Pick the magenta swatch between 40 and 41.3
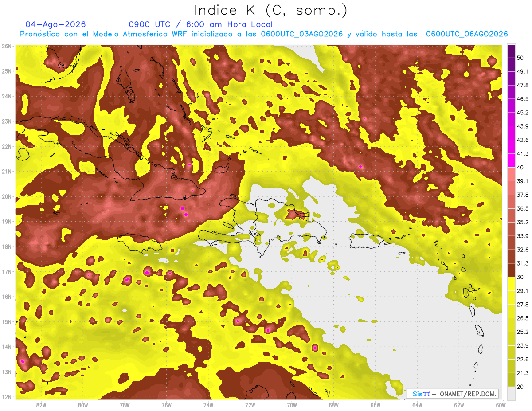 [511, 160]
